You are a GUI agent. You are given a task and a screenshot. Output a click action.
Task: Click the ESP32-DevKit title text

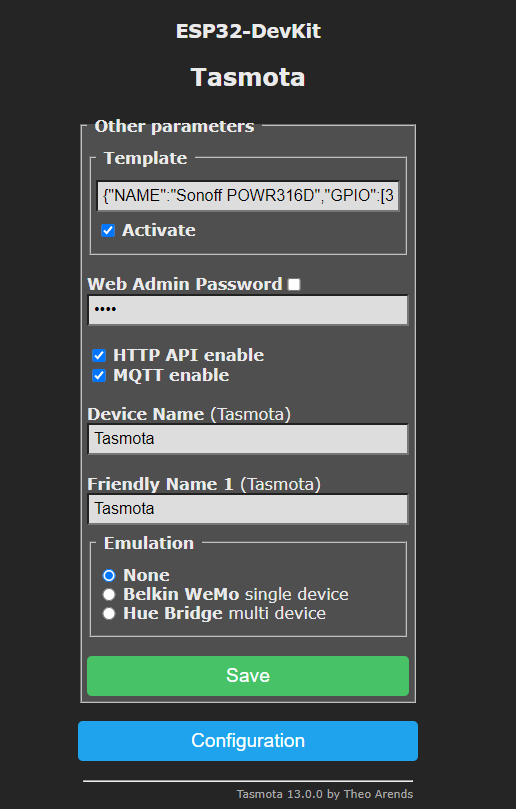[248, 31]
